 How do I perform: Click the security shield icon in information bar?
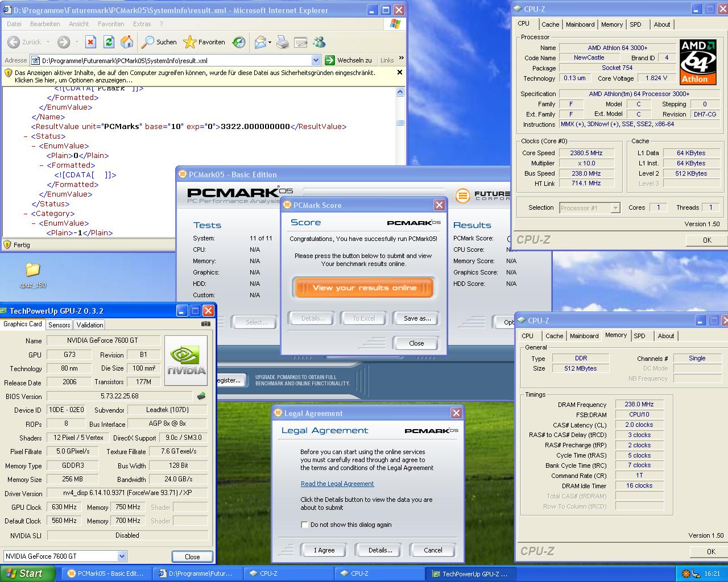click(9, 73)
